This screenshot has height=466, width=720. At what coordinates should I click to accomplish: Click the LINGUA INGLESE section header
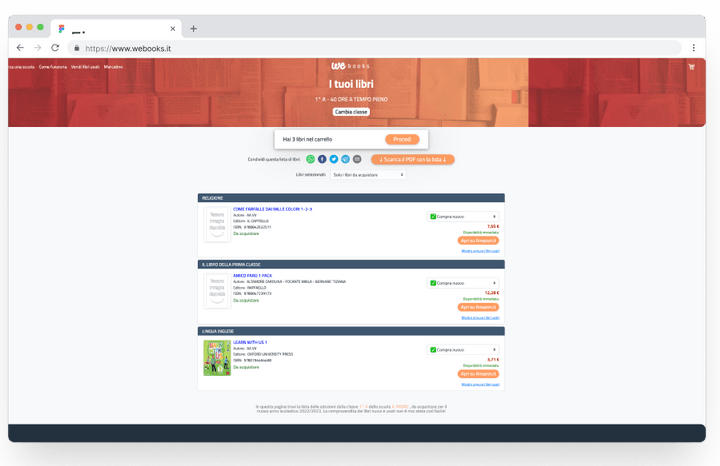click(351, 331)
